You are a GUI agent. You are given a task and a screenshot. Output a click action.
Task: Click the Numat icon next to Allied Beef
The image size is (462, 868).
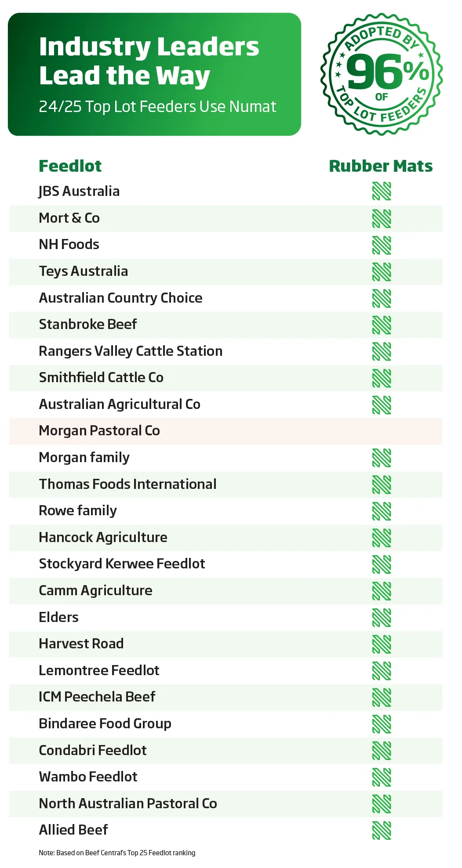(x=382, y=830)
